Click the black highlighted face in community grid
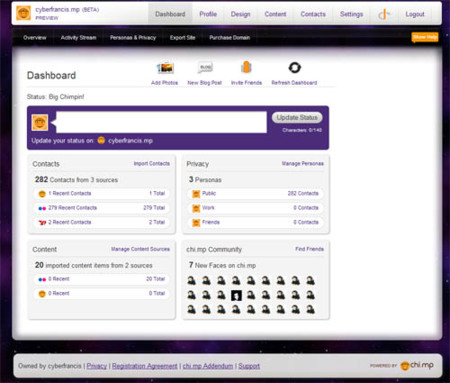 236,295
